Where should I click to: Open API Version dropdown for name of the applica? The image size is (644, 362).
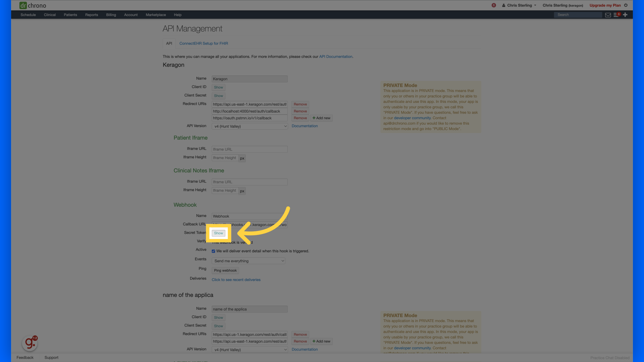[250, 350]
